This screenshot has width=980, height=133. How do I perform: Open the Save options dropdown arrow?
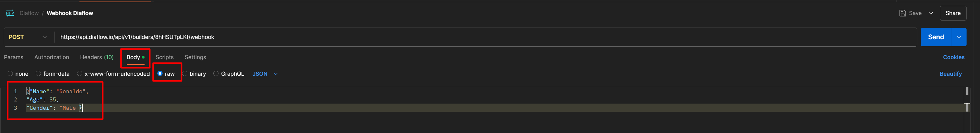(930, 13)
